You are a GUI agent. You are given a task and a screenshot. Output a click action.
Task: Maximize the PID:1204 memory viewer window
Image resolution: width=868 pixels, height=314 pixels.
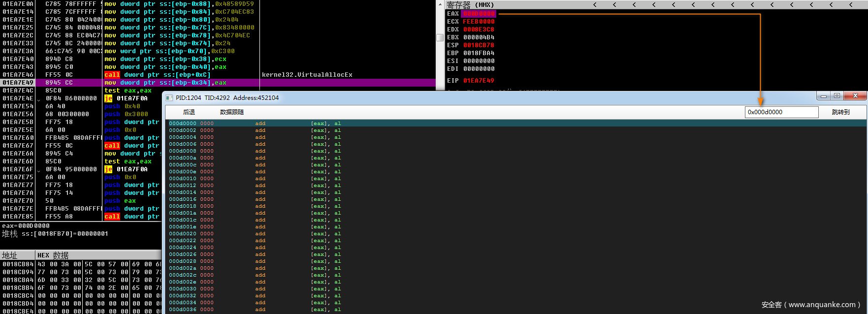(837, 95)
